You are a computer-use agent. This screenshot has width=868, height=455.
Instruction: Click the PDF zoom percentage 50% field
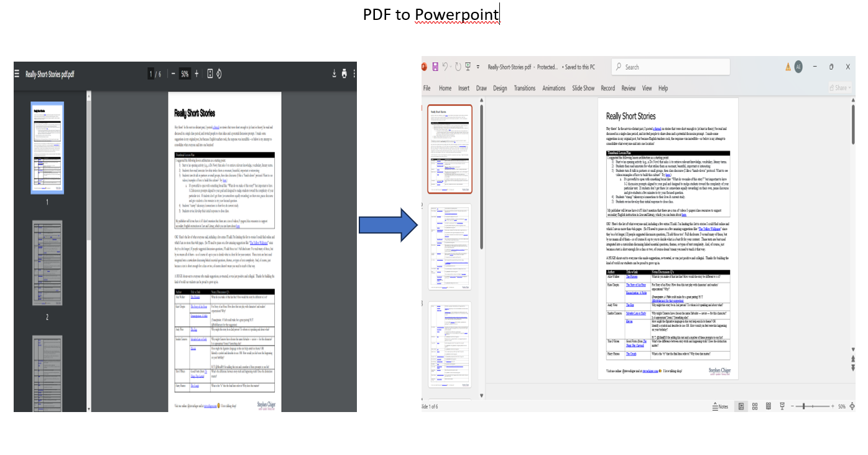(x=185, y=74)
